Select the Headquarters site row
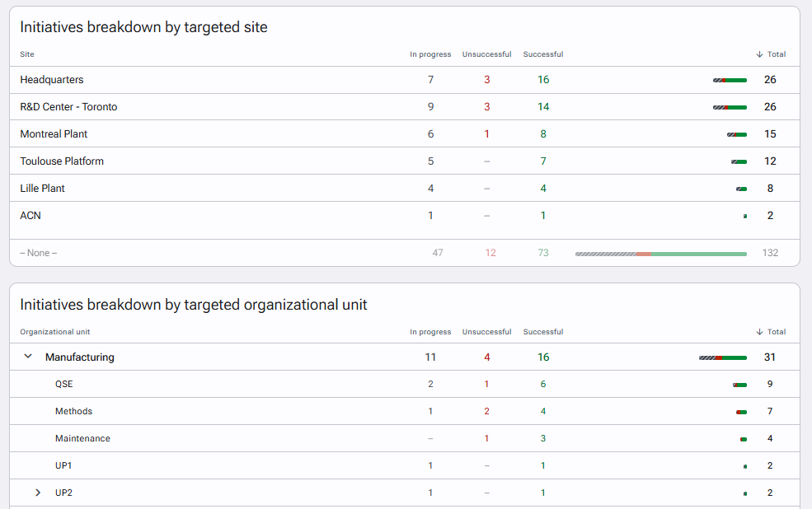812x509 pixels. (405, 80)
